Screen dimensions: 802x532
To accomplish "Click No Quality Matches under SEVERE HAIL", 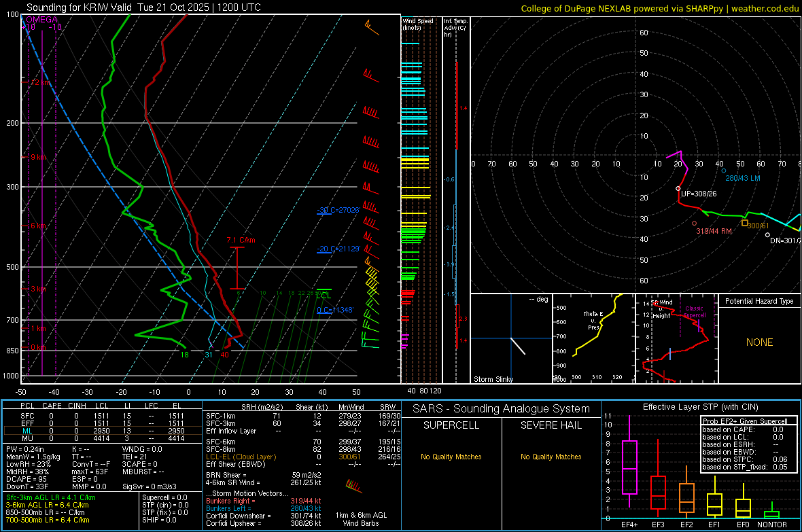I will click(x=551, y=457).
